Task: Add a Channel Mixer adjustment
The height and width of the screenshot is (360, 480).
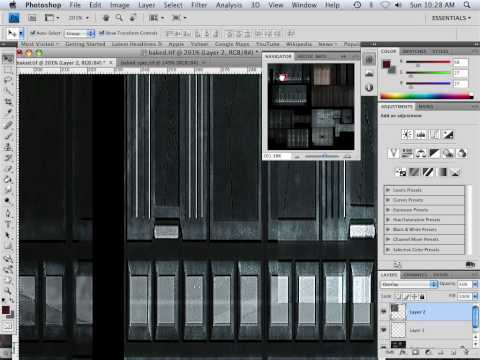Action: point(462,153)
